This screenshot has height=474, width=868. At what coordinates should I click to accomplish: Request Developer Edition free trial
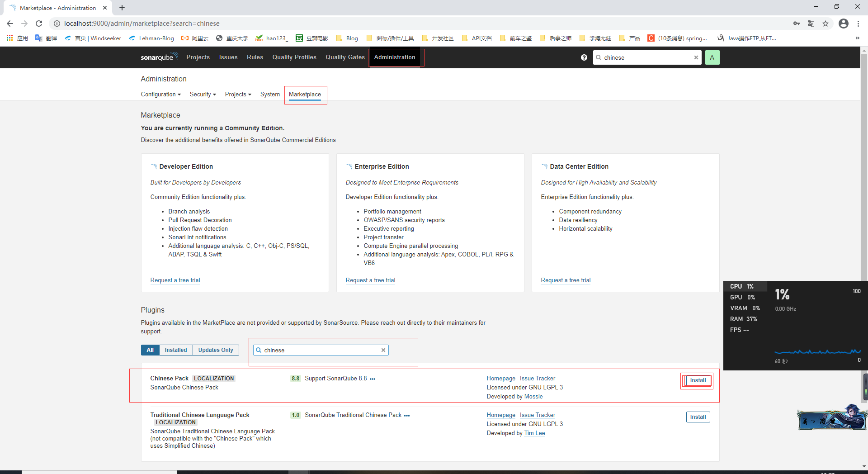point(175,280)
